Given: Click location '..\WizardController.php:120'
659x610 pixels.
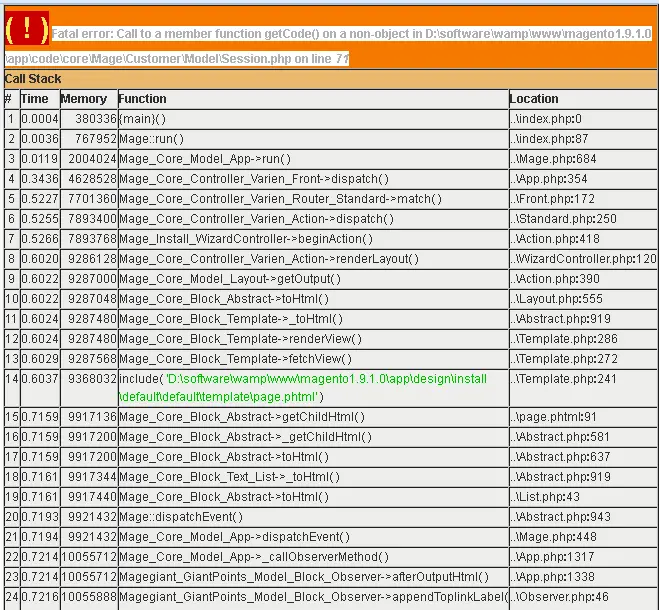Looking at the screenshot, I should [583, 259].
